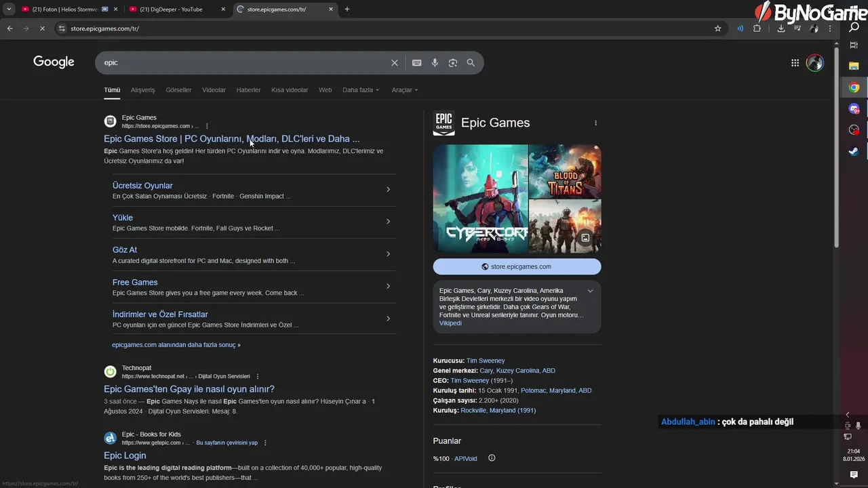Open the Epic Games knowledge panel menu
This screenshot has width=868, height=488.
[x=595, y=123]
